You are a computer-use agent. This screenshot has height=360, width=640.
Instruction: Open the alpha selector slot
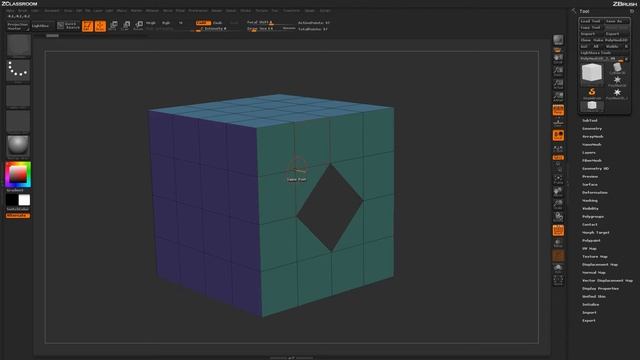[x=18, y=96]
